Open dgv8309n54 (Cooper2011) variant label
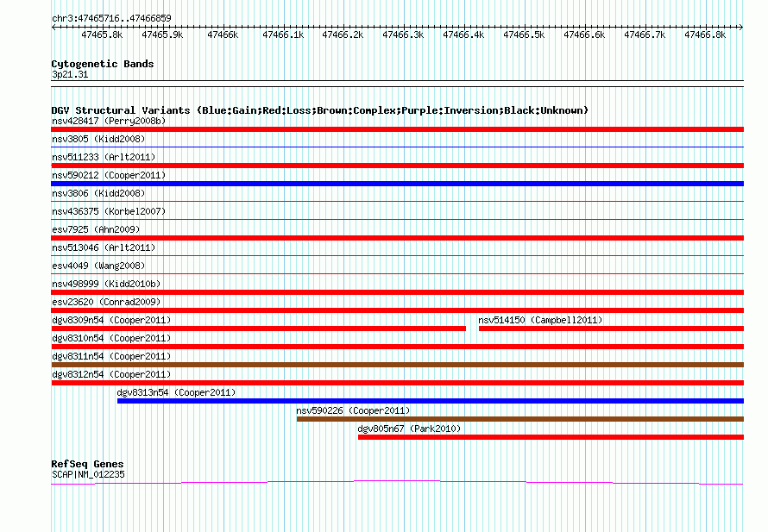This screenshot has height=532, width=768. tap(111, 320)
